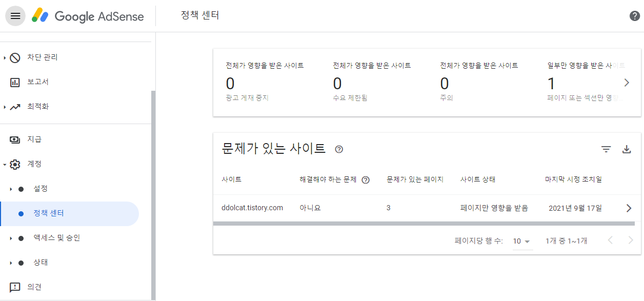Open the 지급 payments page
This screenshot has width=644, height=301.
34,139
